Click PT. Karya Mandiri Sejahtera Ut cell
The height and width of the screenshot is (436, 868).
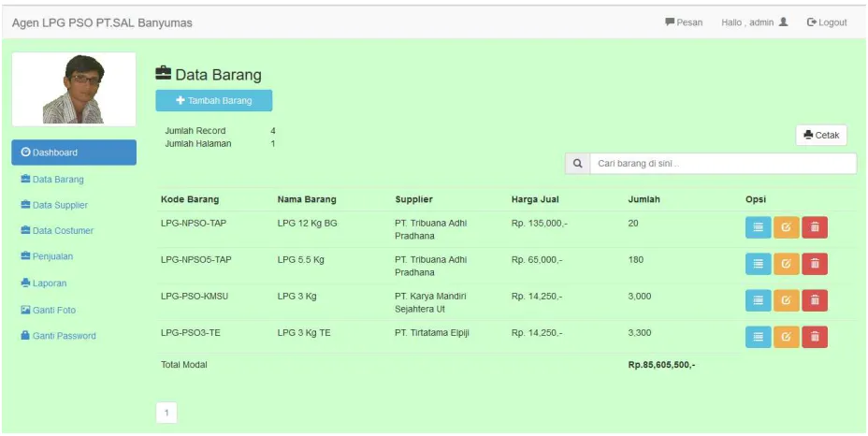pos(430,302)
